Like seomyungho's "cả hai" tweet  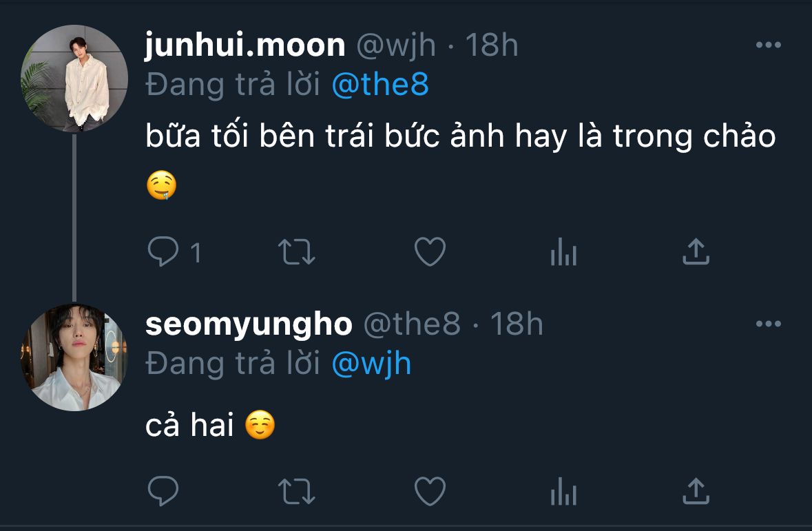430,492
